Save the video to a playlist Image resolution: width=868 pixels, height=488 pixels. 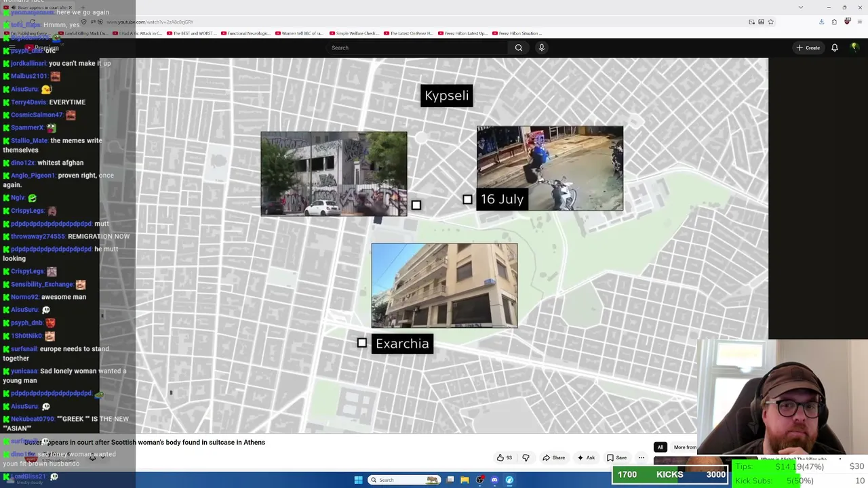(x=616, y=457)
